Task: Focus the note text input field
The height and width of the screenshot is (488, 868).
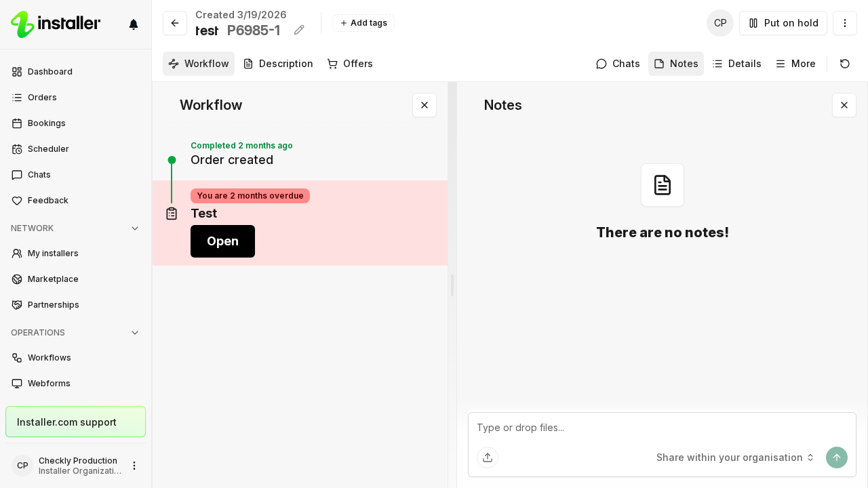Action: pos(662,428)
